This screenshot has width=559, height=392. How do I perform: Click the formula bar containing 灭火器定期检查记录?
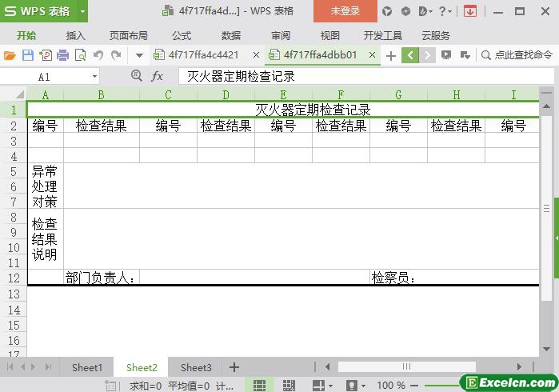coord(366,76)
